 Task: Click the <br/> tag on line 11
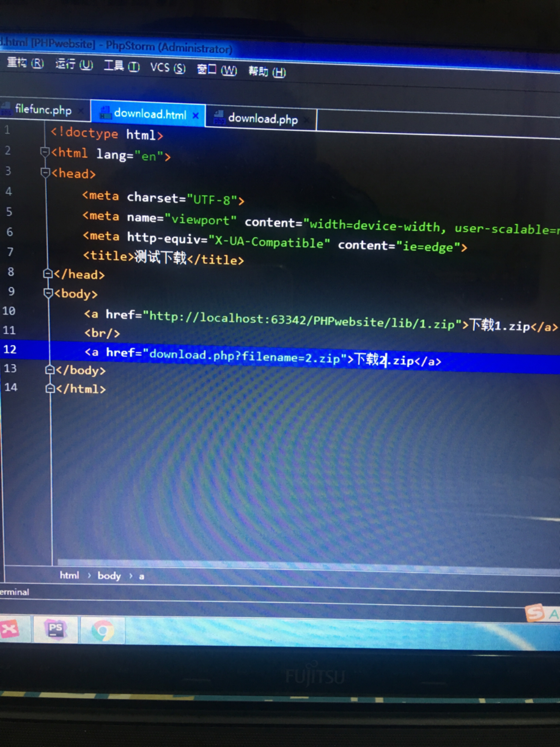pos(102,332)
